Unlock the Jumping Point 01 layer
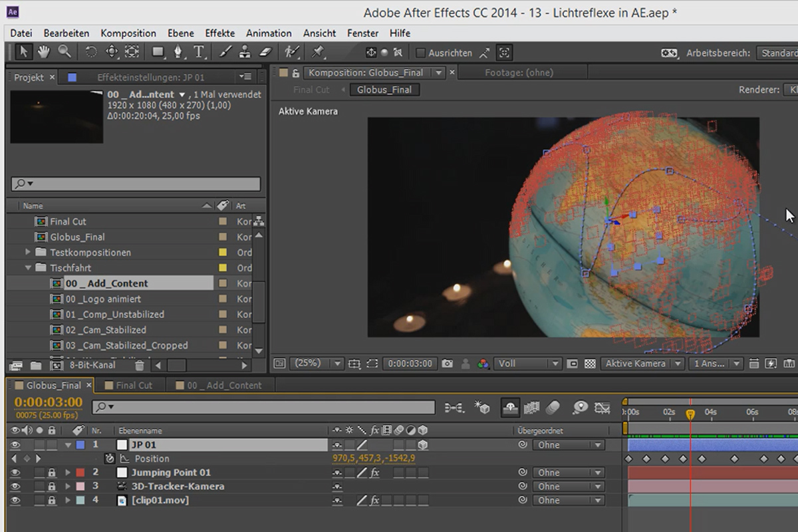The width and height of the screenshot is (798, 532). [51, 473]
